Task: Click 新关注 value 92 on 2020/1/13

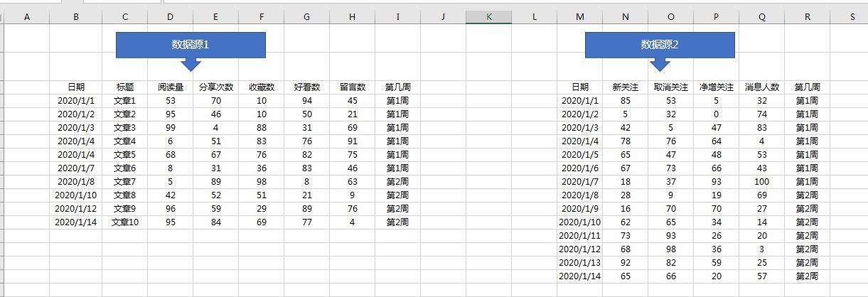Action: [x=625, y=263]
